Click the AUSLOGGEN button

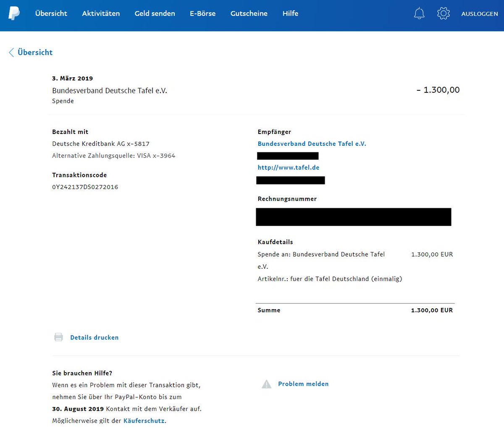(480, 14)
